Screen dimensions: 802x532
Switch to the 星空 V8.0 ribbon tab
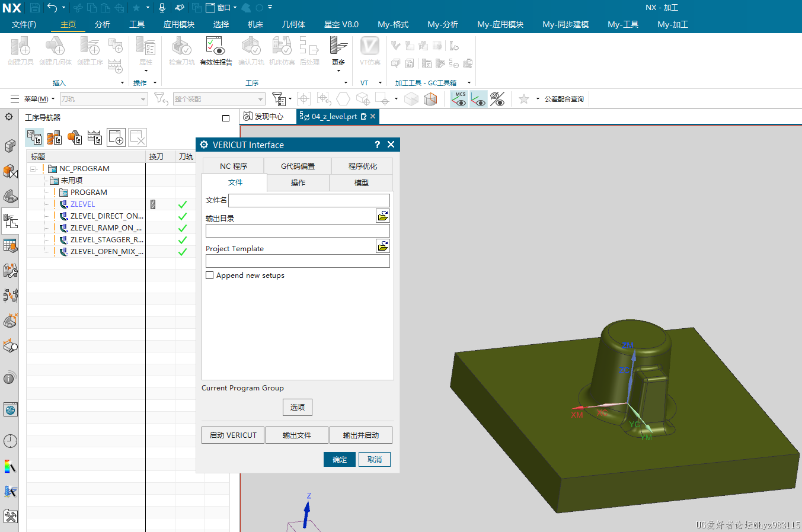click(x=341, y=24)
